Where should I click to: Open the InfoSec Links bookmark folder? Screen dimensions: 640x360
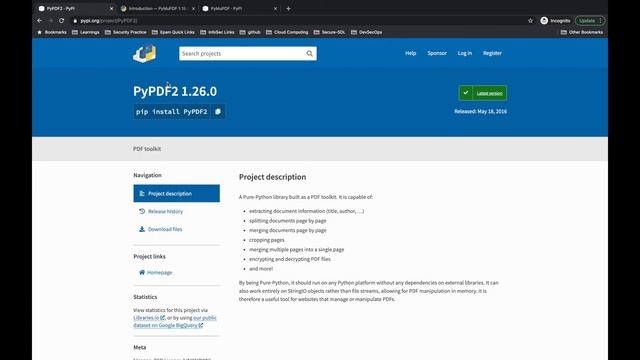[x=217, y=32]
